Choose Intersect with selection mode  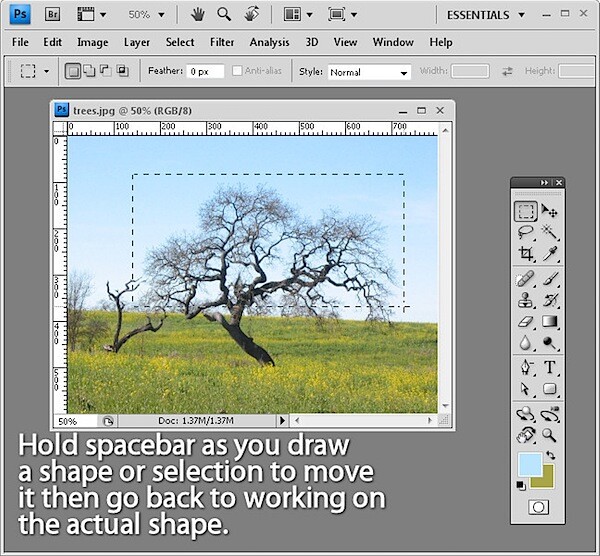tap(122, 71)
